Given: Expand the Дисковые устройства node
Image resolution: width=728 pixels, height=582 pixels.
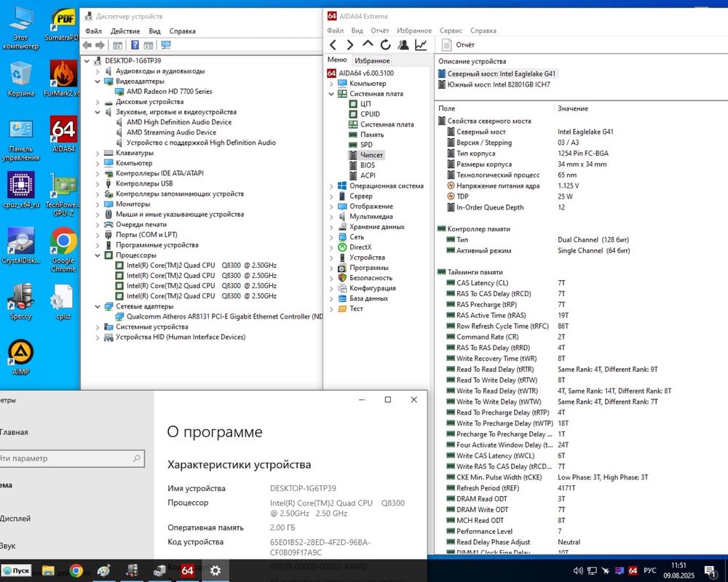Looking at the screenshot, I should coord(98,102).
